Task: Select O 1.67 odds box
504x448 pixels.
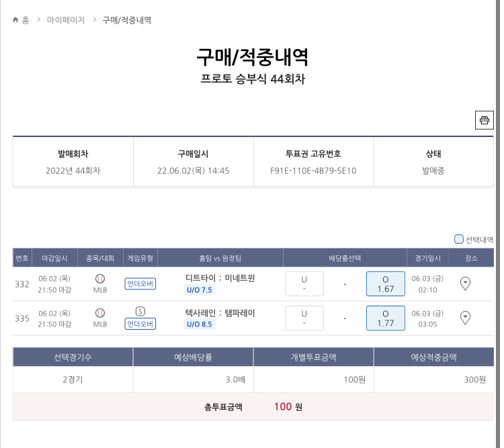Action: (386, 283)
